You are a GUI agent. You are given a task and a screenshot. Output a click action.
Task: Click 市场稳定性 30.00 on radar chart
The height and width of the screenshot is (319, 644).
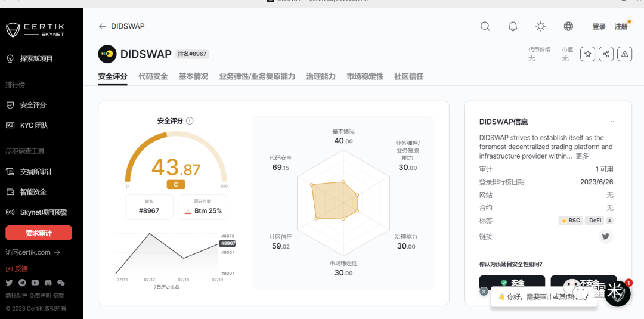coord(343,268)
